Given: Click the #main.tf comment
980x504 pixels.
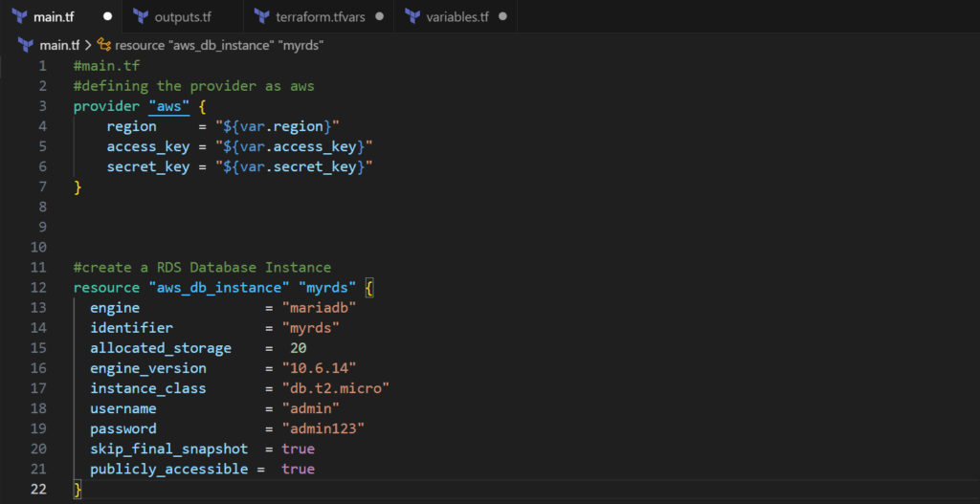Looking at the screenshot, I should [106, 66].
